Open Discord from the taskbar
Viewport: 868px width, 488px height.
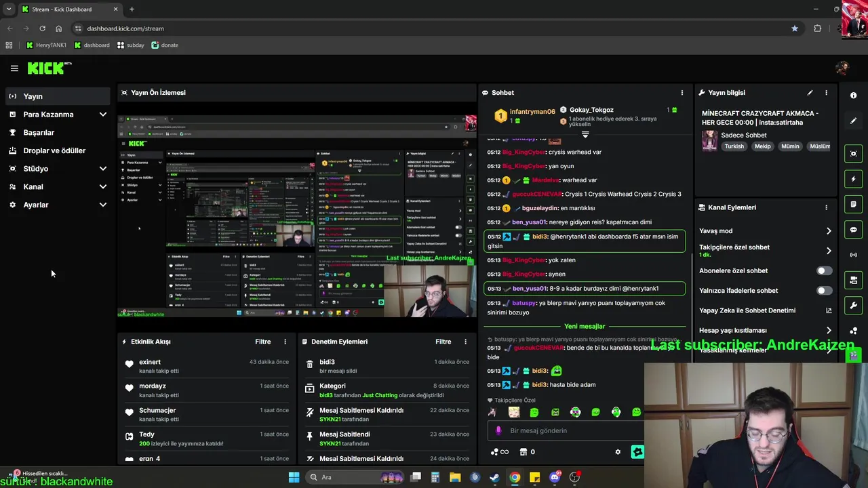point(555,477)
